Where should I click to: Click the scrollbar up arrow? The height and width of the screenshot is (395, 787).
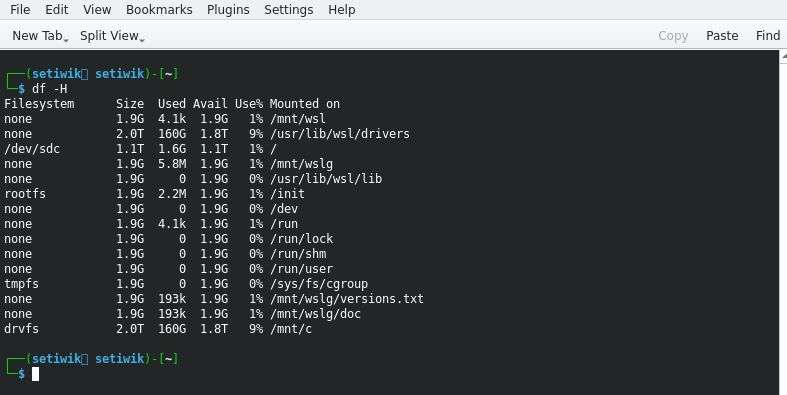(x=783, y=57)
